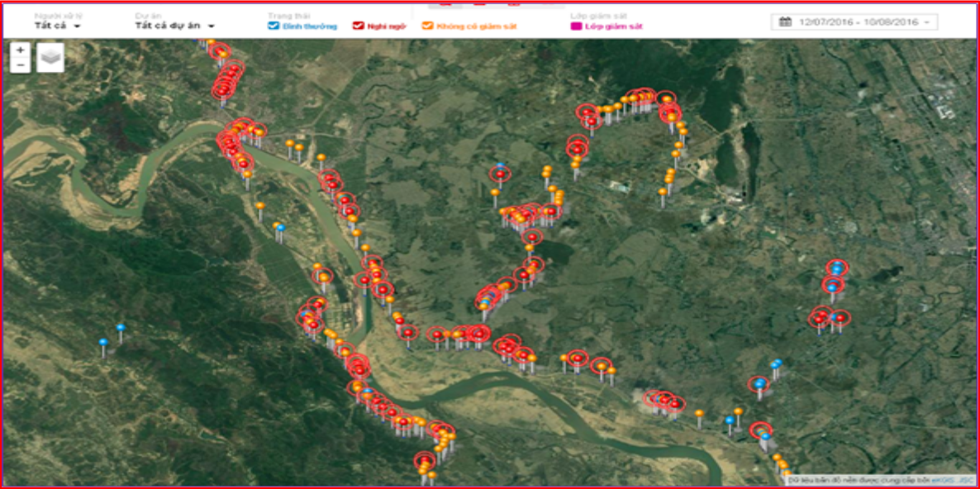Zoom out the map with minus button
The height and width of the screenshot is (489, 980).
pyautogui.click(x=20, y=65)
